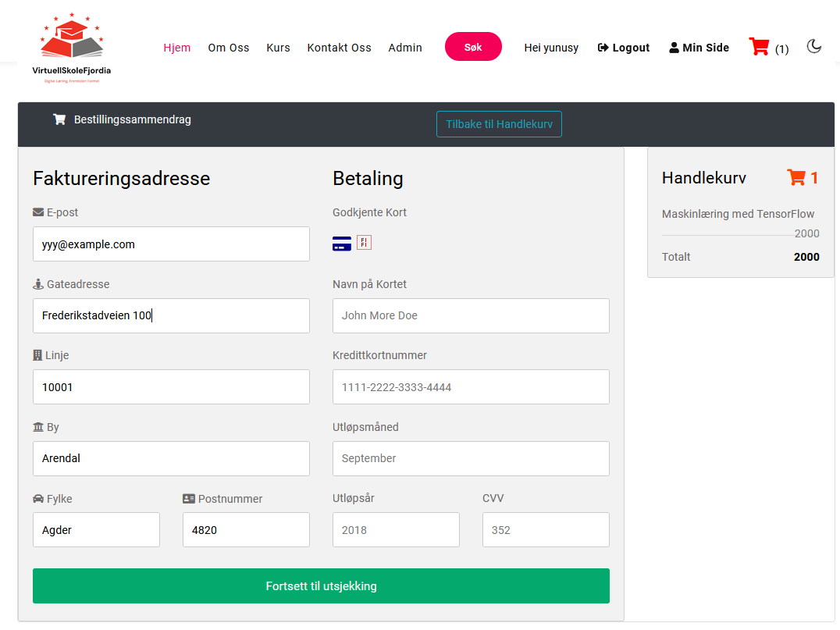The height and width of the screenshot is (630, 840).
Task: Click Tilbake til Handlekurv button
Action: click(x=499, y=124)
